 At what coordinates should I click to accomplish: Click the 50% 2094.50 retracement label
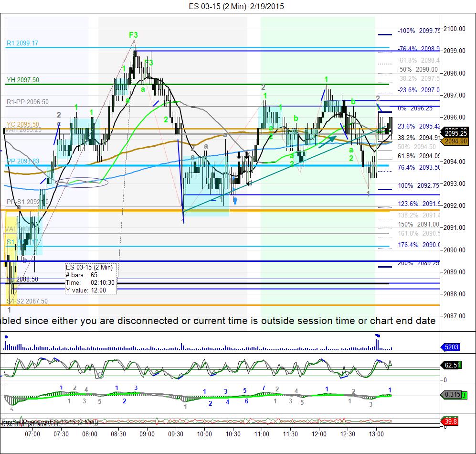click(416, 147)
